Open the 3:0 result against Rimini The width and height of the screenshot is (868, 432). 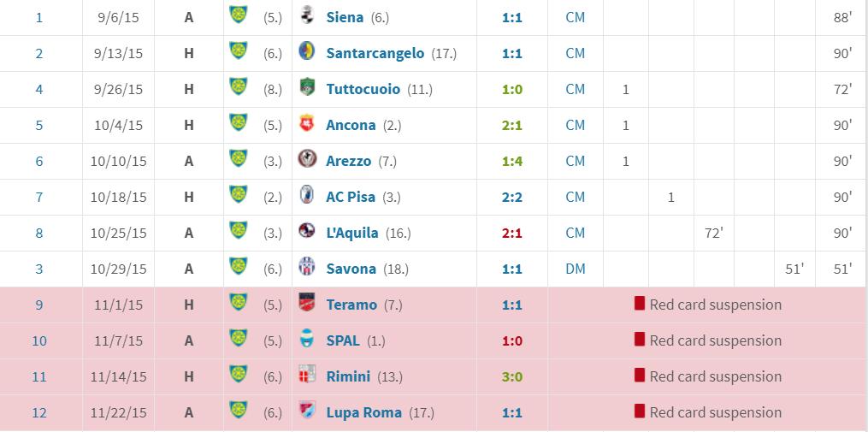pyautogui.click(x=512, y=376)
